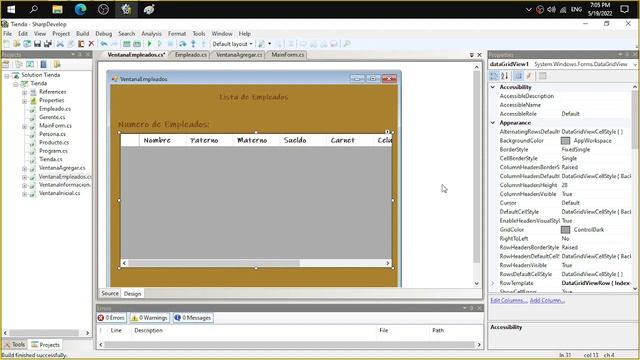Show hidden system tray icons chevron

pyautogui.click(x=529, y=9)
